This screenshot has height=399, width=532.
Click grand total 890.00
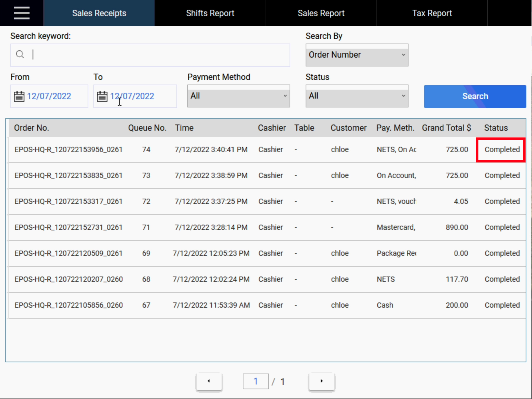(457, 228)
